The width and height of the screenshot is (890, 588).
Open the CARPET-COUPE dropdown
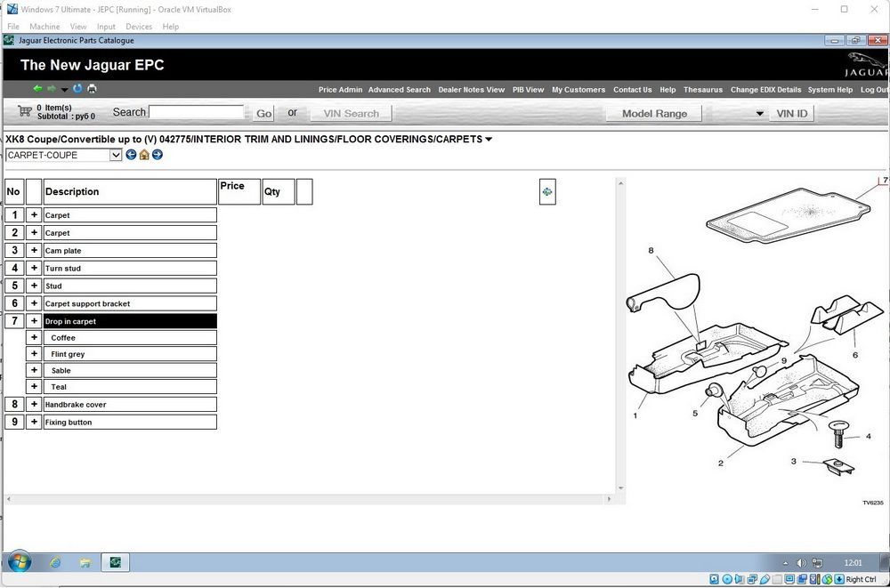pos(116,155)
